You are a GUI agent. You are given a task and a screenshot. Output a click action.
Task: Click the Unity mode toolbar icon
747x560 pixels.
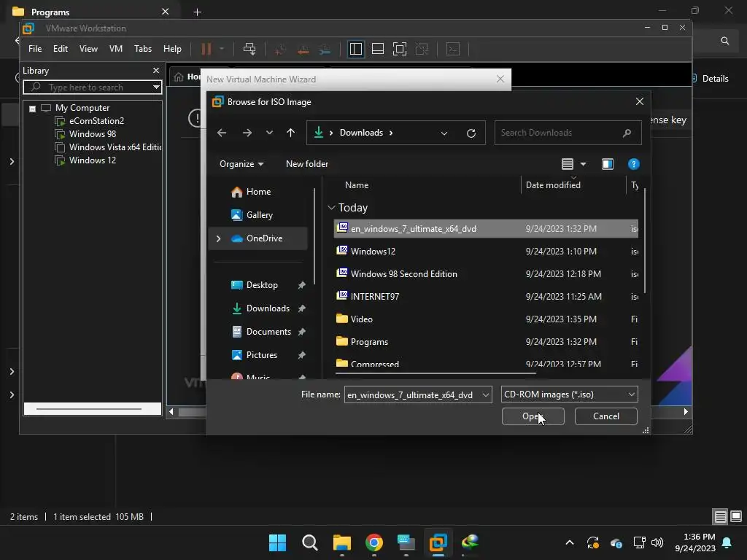click(422, 49)
